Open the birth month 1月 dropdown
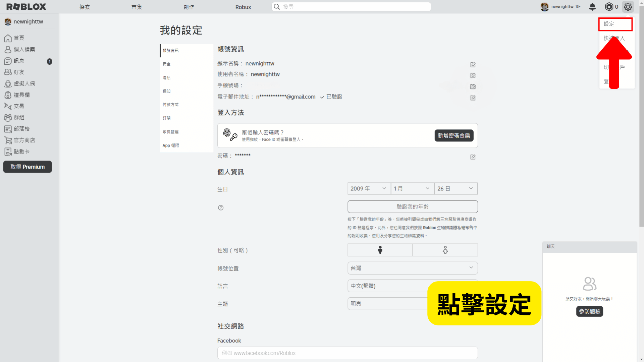Image resolution: width=644 pixels, height=362 pixels. 412,189
